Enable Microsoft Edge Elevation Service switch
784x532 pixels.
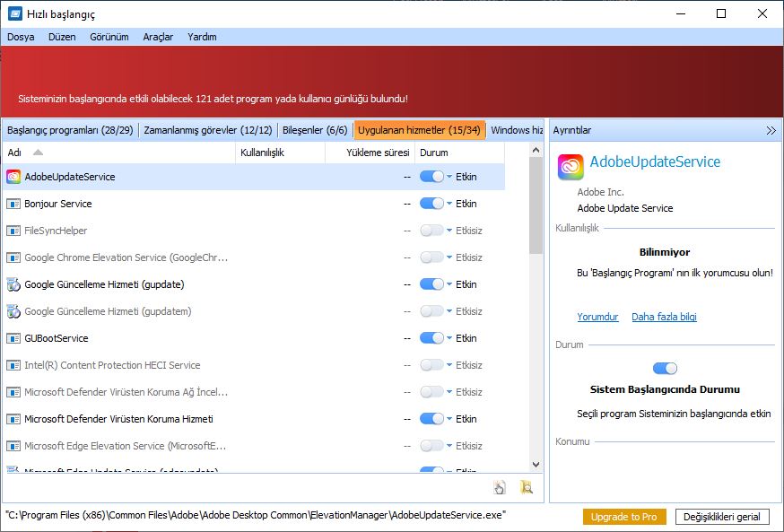coord(432,446)
